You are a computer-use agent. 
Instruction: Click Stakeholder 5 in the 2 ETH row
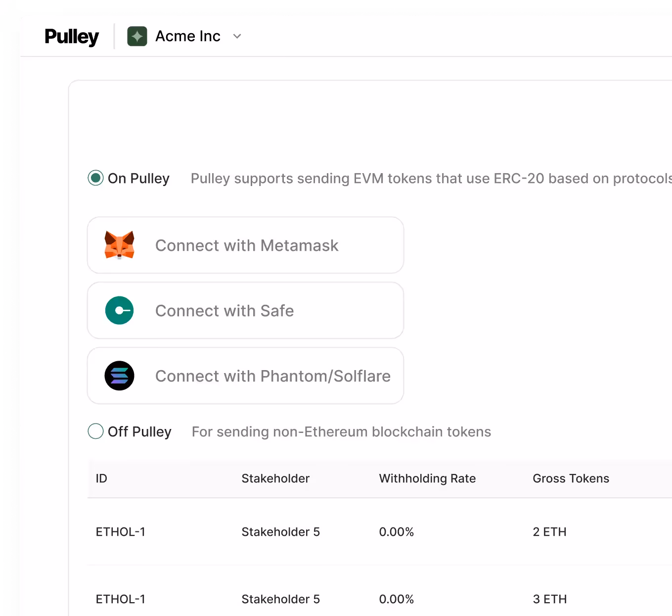click(280, 532)
